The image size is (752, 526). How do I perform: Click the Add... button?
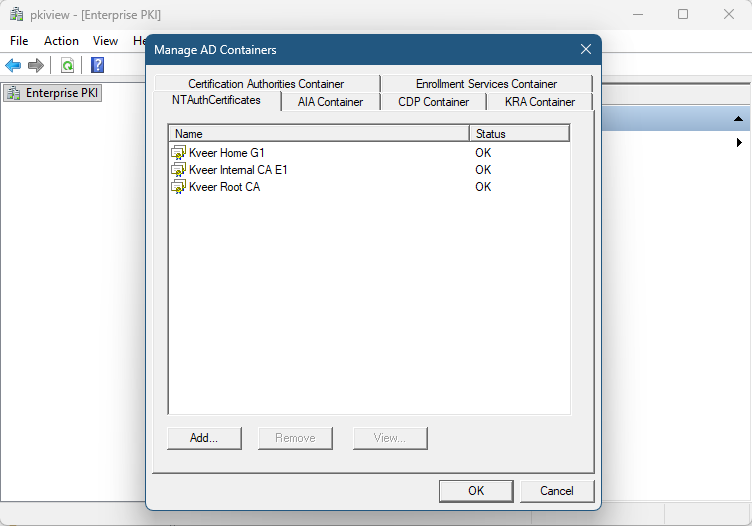pyautogui.click(x=203, y=438)
